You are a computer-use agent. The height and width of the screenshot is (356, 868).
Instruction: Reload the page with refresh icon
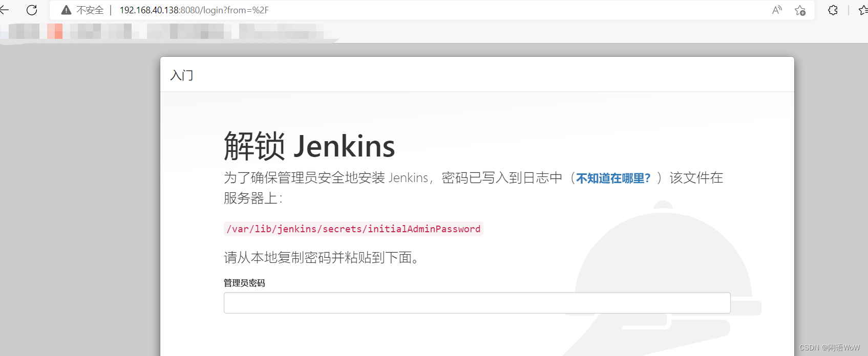(x=32, y=10)
